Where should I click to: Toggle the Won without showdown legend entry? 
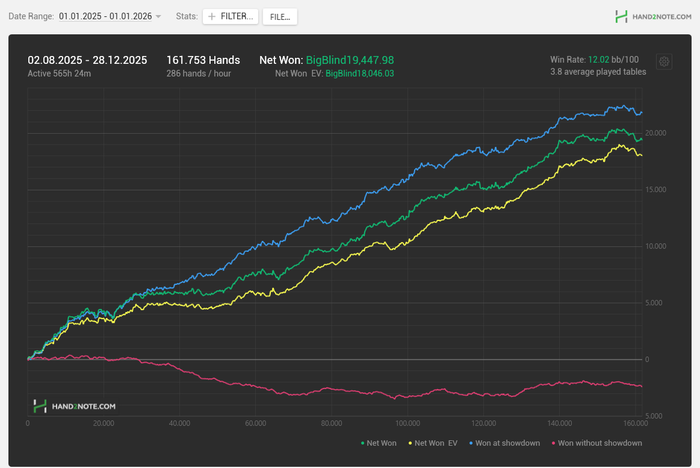click(x=597, y=443)
